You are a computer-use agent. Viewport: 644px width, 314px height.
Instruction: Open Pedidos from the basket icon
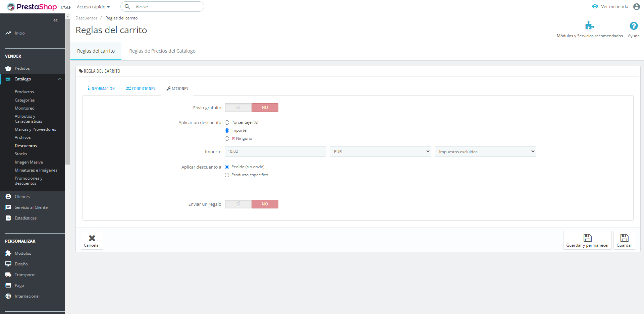tap(8, 68)
